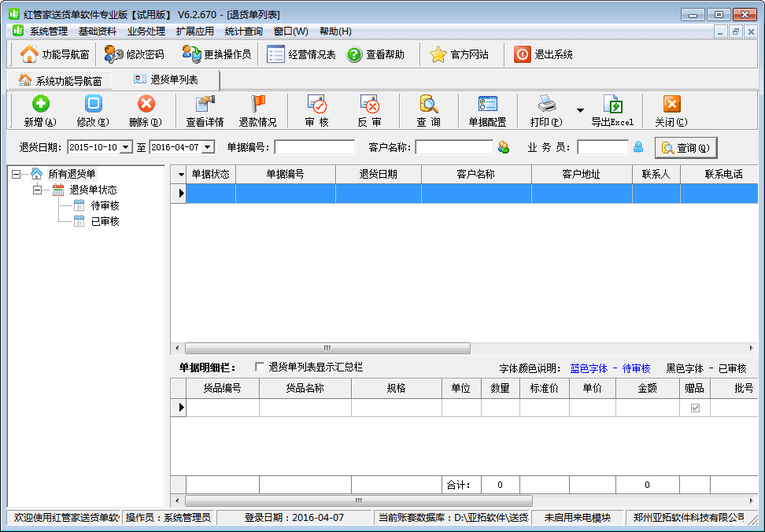765x532 pixels.
Task: Click the 金额 detail column header
Action: click(x=648, y=388)
